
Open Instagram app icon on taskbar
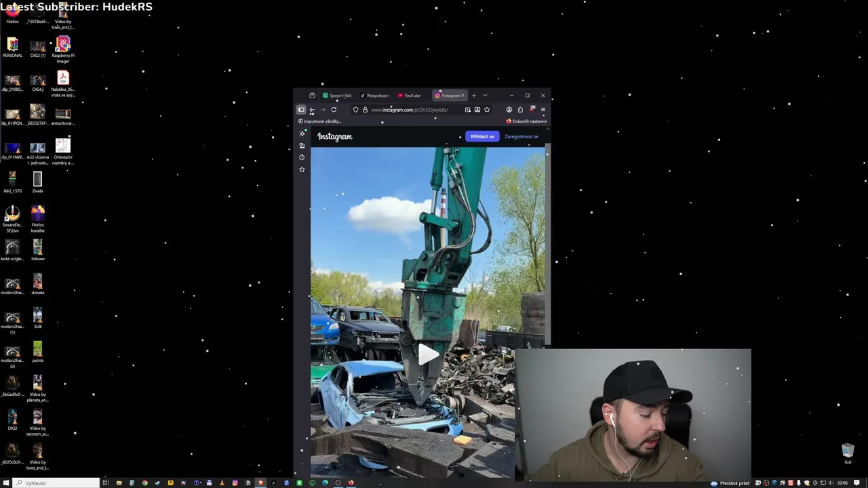[235, 483]
